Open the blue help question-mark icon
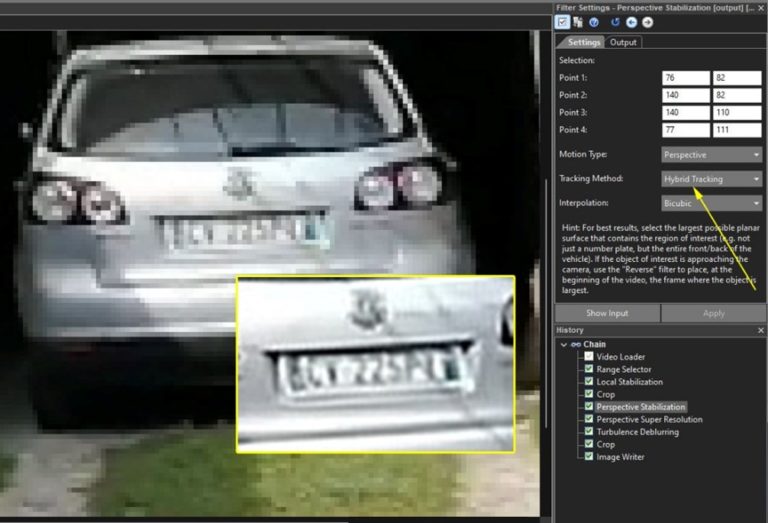Screen dimensions: 768x523 point(594,22)
